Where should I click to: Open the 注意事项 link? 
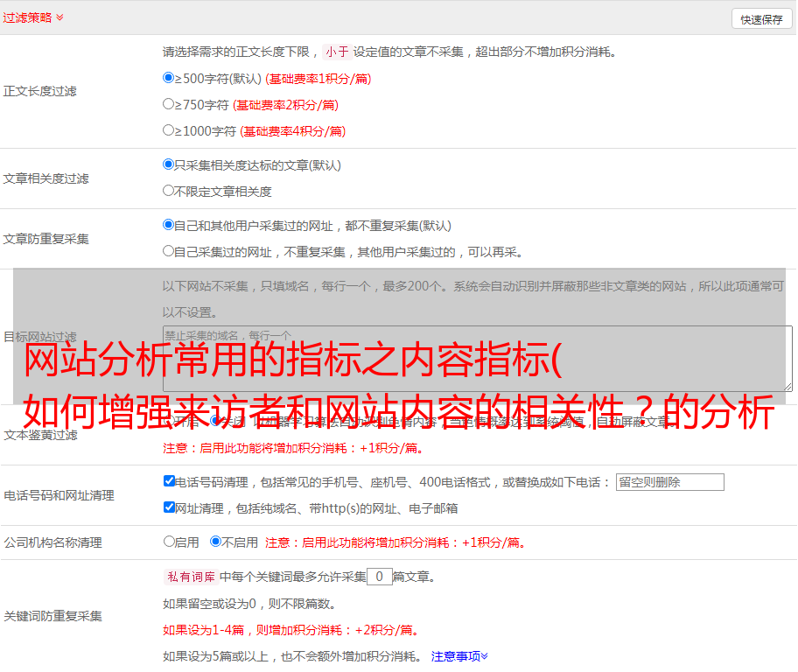(x=459, y=657)
